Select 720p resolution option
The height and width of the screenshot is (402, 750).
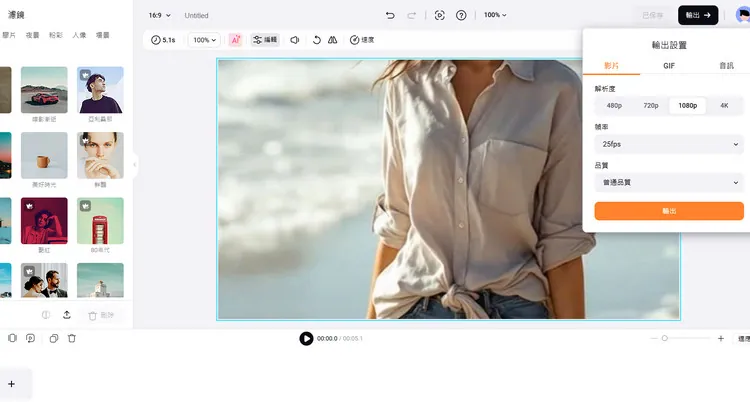pos(650,105)
